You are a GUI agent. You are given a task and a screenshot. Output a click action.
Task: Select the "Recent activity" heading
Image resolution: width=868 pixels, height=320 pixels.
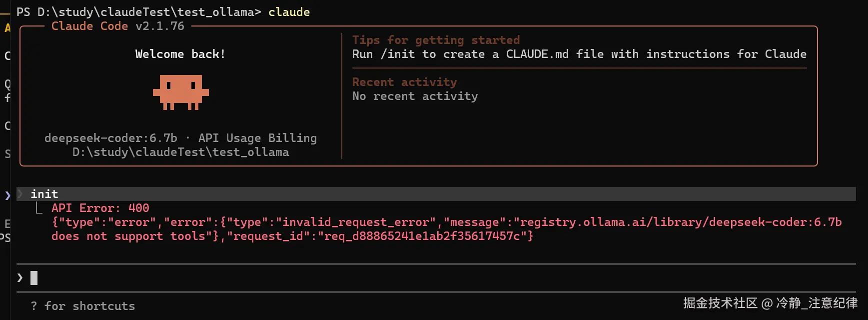pyautogui.click(x=404, y=82)
